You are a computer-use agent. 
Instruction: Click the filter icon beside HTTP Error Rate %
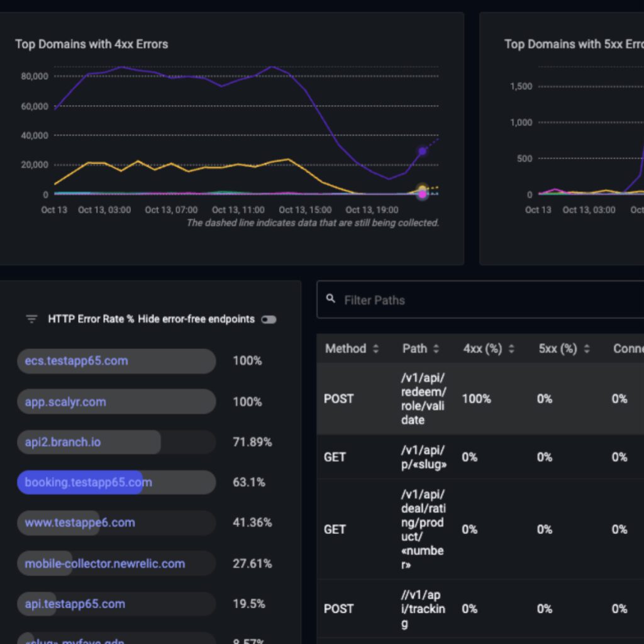tap(31, 319)
